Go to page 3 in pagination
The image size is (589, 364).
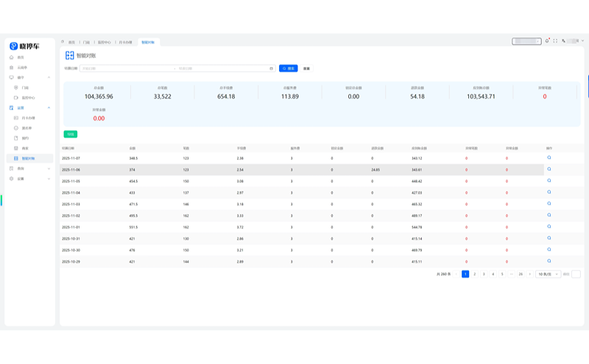pyautogui.click(x=484, y=274)
